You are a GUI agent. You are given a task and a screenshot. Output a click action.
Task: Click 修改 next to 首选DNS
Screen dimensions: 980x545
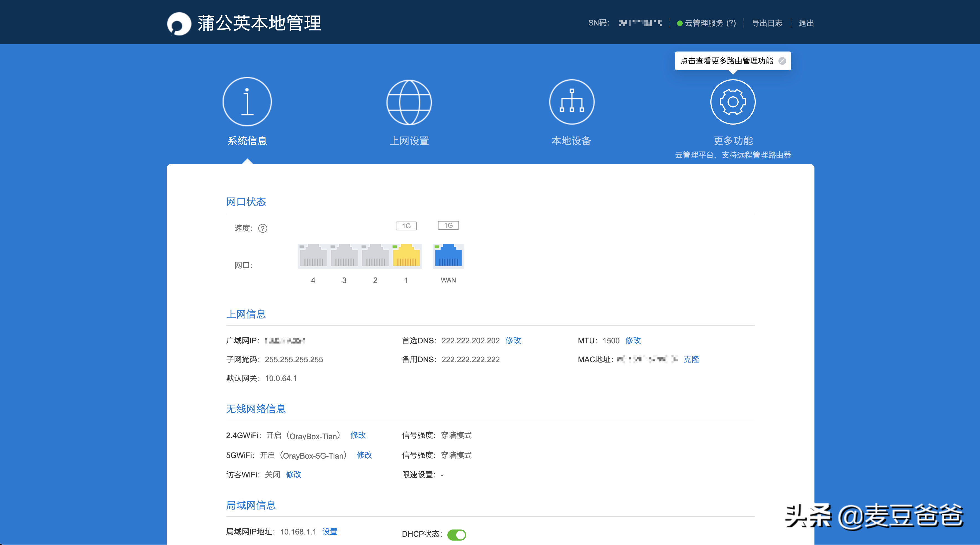click(x=513, y=341)
